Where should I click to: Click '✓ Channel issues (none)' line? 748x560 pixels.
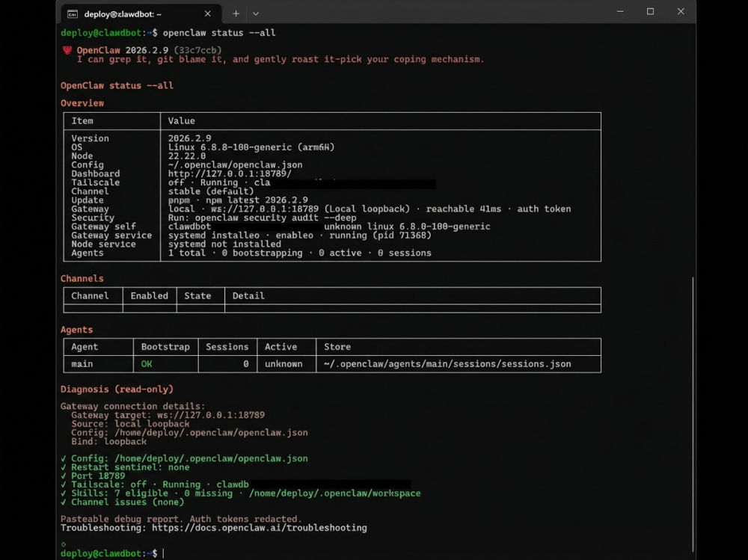point(122,502)
